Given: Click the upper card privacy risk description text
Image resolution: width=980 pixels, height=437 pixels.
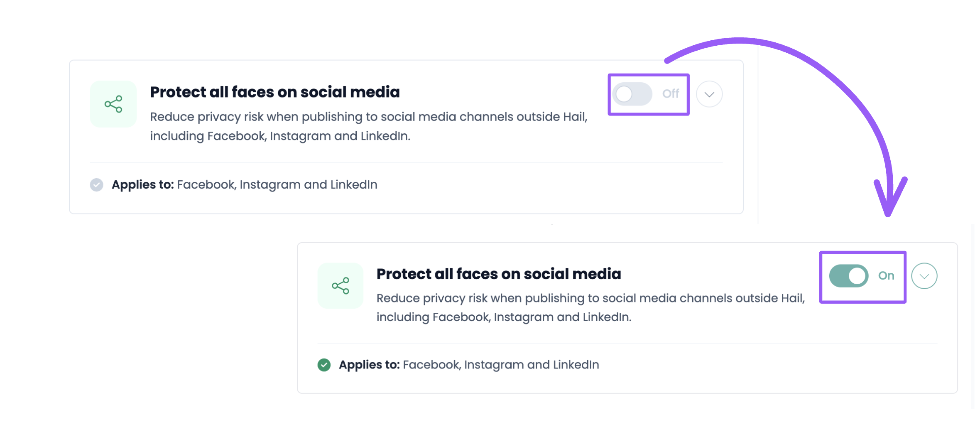Looking at the screenshot, I should [369, 126].
